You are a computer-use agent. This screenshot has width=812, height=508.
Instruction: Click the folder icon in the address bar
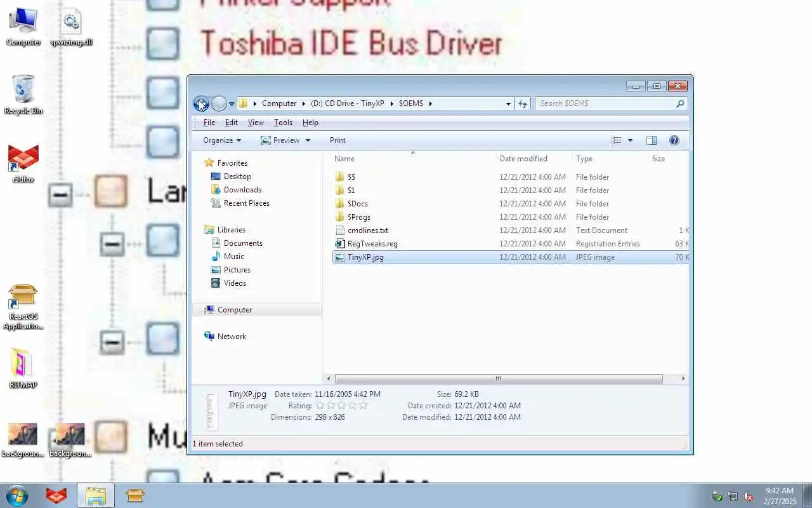244,104
